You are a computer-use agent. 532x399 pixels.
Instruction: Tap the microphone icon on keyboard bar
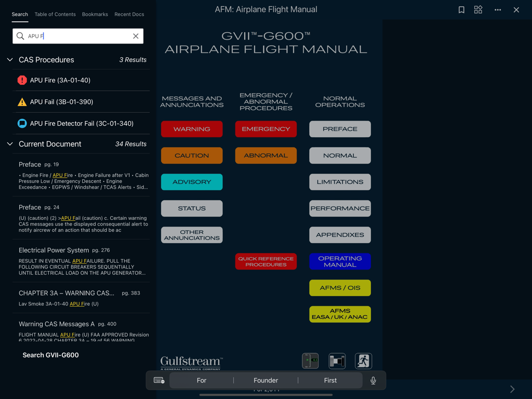(373, 380)
